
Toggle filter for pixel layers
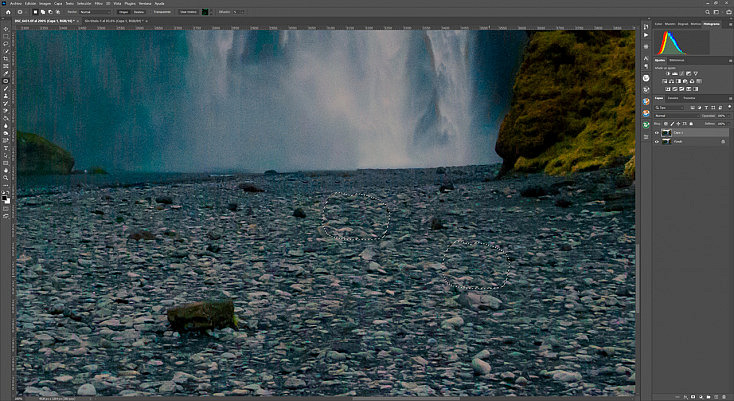tap(692, 108)
